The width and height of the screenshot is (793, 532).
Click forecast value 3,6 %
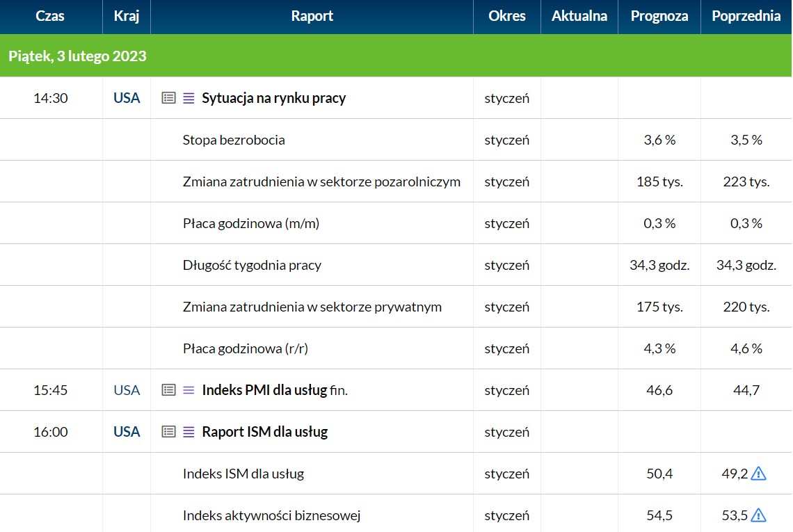pyautogui.click(x=659, y=140)
